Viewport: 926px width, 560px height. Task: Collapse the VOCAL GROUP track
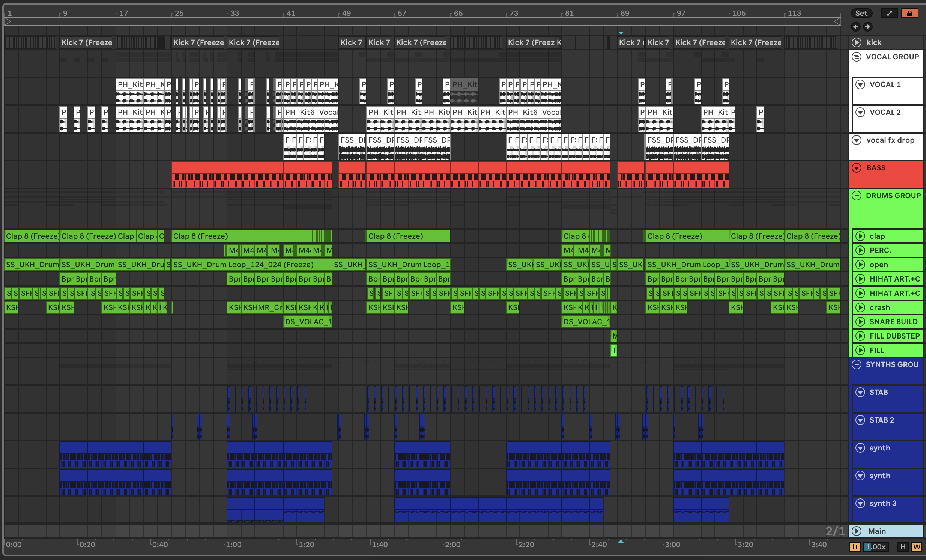click(857, 57)
